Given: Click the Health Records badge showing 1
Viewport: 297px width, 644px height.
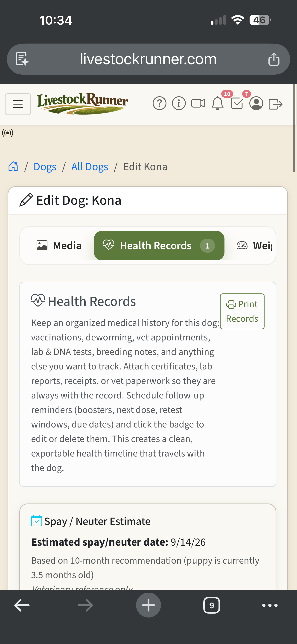Looking at the screenshot, I should tap(207, 246).
